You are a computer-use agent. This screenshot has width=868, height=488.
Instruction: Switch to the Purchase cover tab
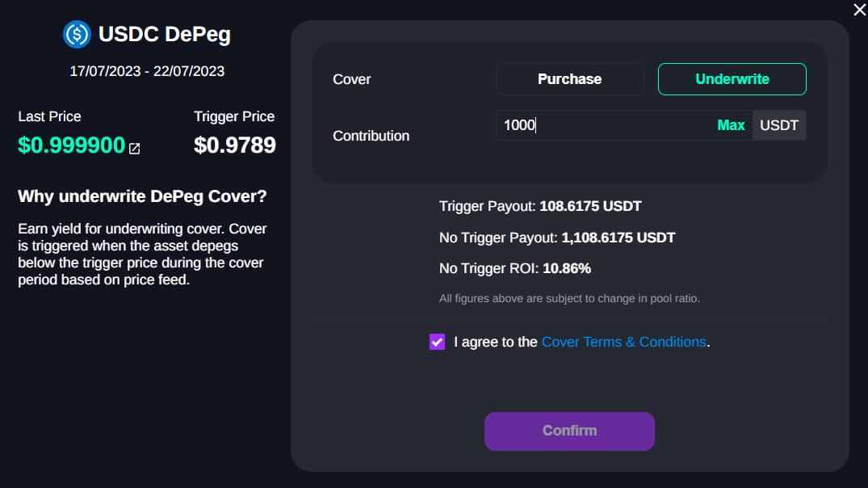click(569, 79)
